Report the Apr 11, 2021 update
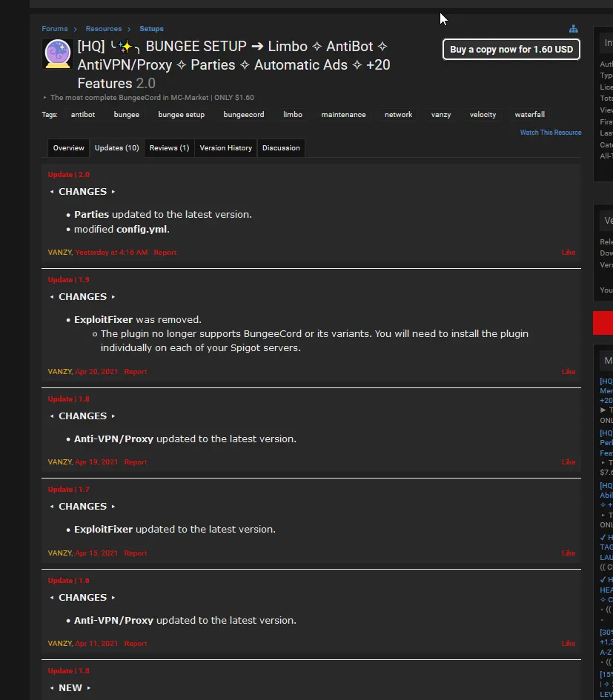The height and width of the screenshot is (700, 613). pyautogui.click(x=136, y=644)
